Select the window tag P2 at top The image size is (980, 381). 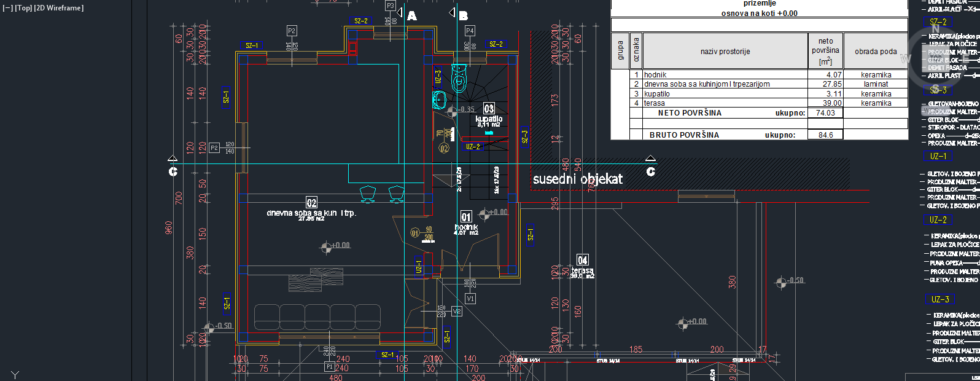pos(292,31)
